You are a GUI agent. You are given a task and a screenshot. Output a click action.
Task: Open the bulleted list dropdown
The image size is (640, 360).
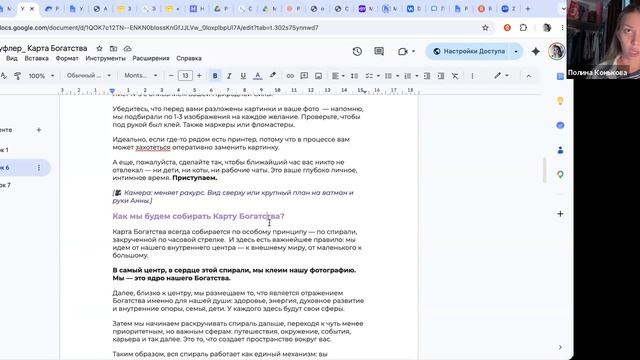[391, 76]
